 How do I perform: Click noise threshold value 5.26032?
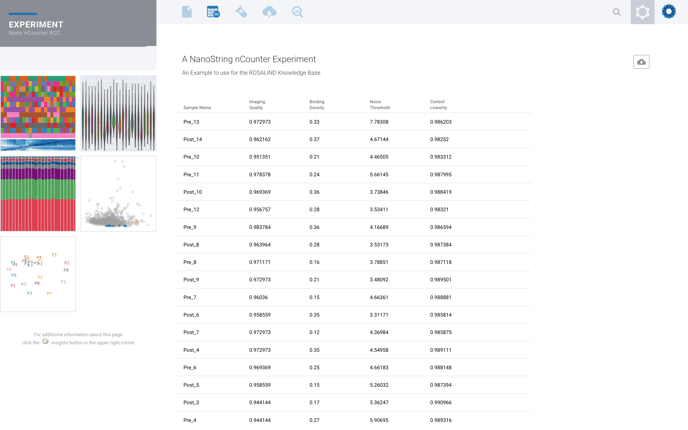pos(379,385)
